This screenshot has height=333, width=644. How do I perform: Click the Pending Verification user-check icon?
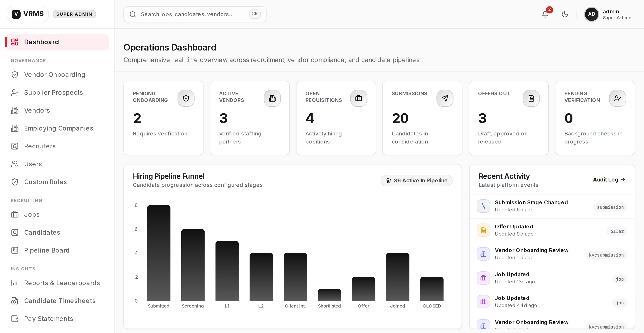tap(617, 98)
